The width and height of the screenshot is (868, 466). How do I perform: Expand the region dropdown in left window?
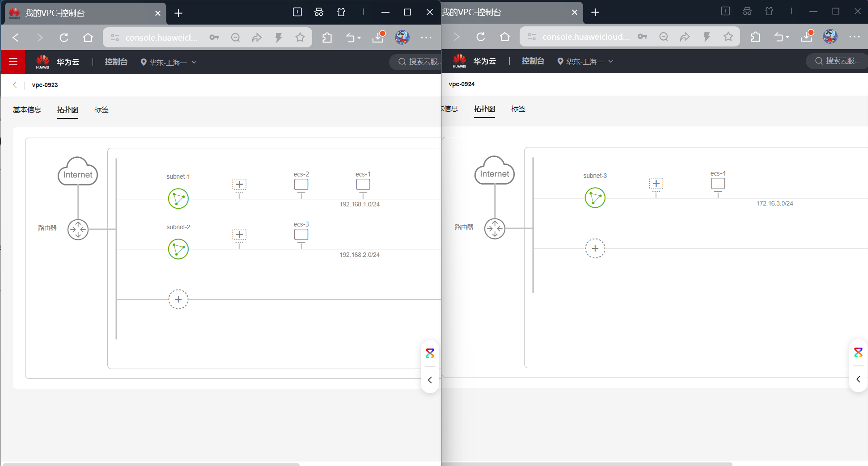[x=169, y=63]
